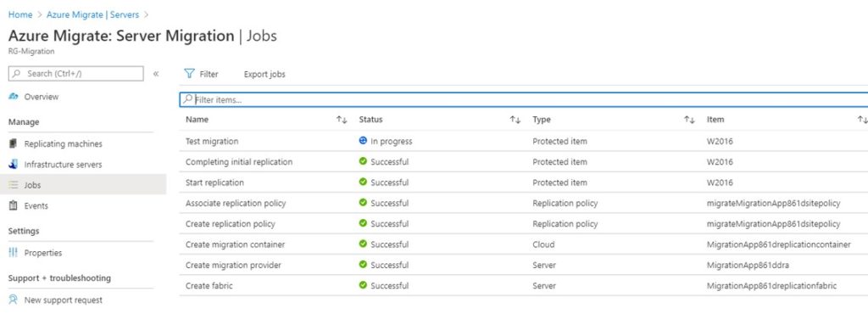Click Server type in the Create fabric row
This screenshot has width=868, height=314.
[544, 286]
